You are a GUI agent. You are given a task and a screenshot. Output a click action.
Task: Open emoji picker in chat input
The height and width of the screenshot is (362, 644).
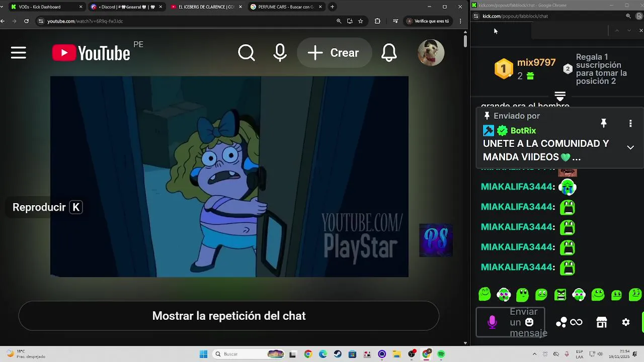click(x=529, y=322)
